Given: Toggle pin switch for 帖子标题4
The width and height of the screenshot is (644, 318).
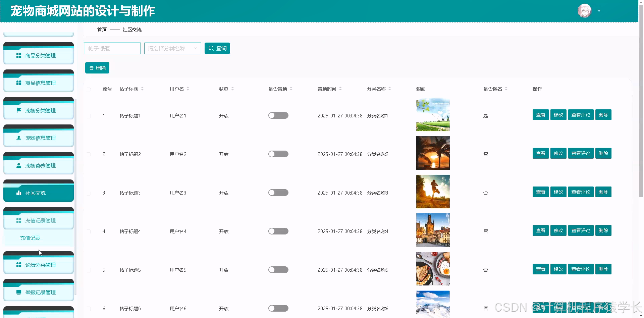Looking at the screenshot, I should 278,231.
